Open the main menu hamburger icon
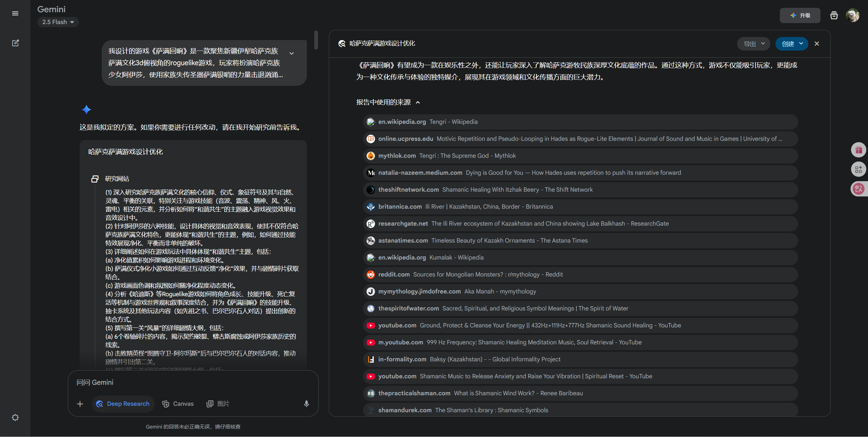This screenshot has height=437, width=868. pyautogui.click(x=15, y=14)
